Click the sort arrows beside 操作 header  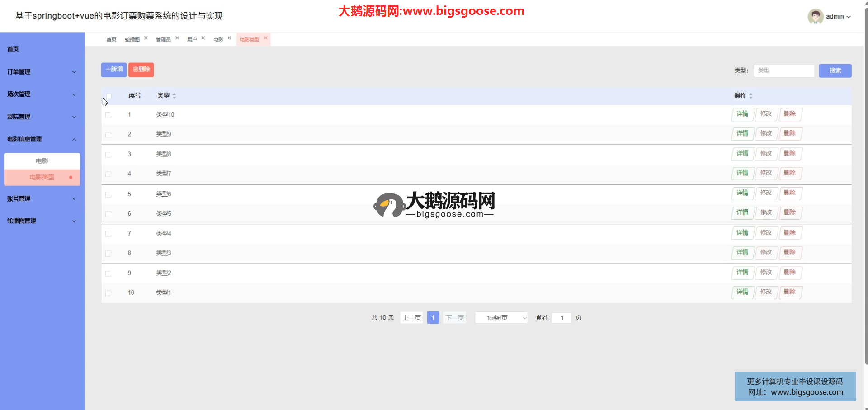point(751,96)
